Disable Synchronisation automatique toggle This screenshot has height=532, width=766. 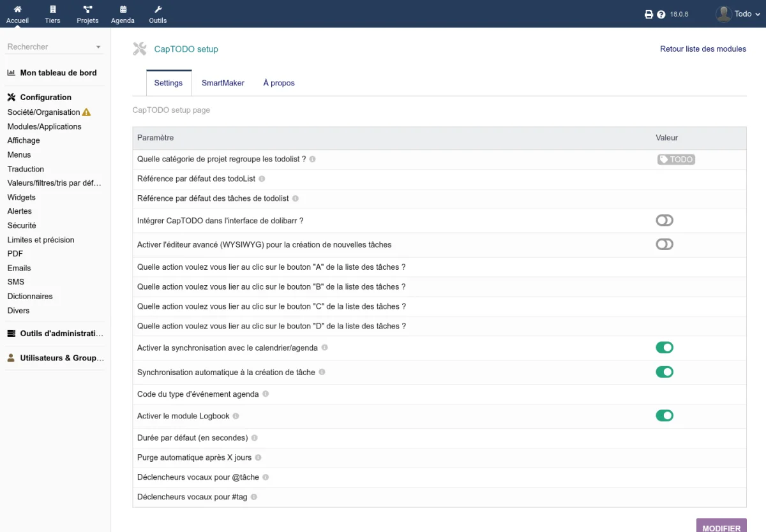(x=665, y=372)
